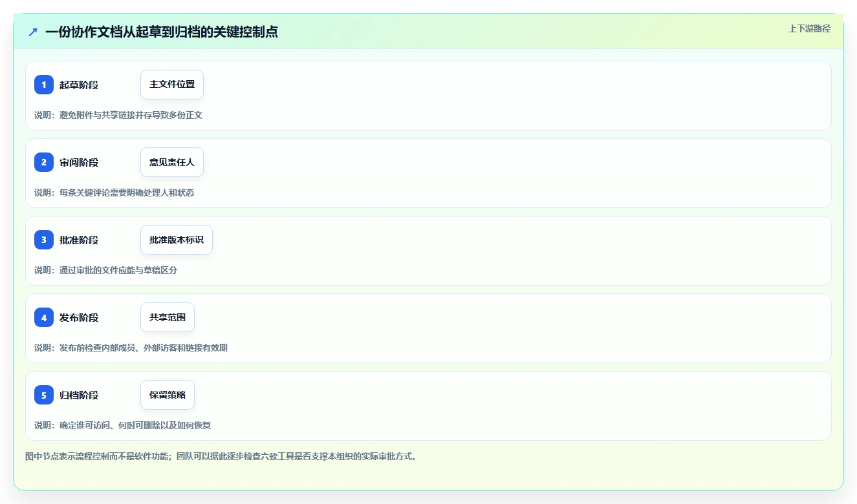This screenshot has height=504, width=857.
Task: Click the 上下游路径 label
Action: click(809, 28)
